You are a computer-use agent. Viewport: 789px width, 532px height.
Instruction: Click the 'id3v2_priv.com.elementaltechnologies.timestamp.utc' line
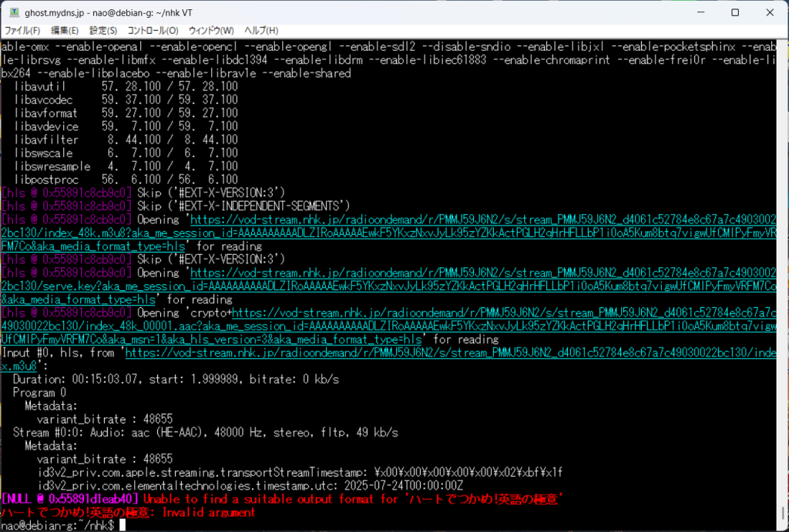[x=250, y=486]
